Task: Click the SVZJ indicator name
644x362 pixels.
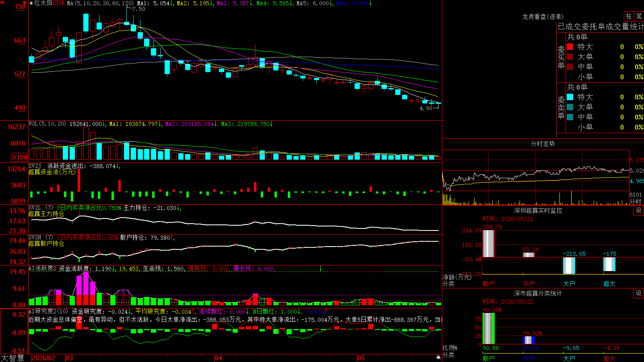Action: [35, 166]
